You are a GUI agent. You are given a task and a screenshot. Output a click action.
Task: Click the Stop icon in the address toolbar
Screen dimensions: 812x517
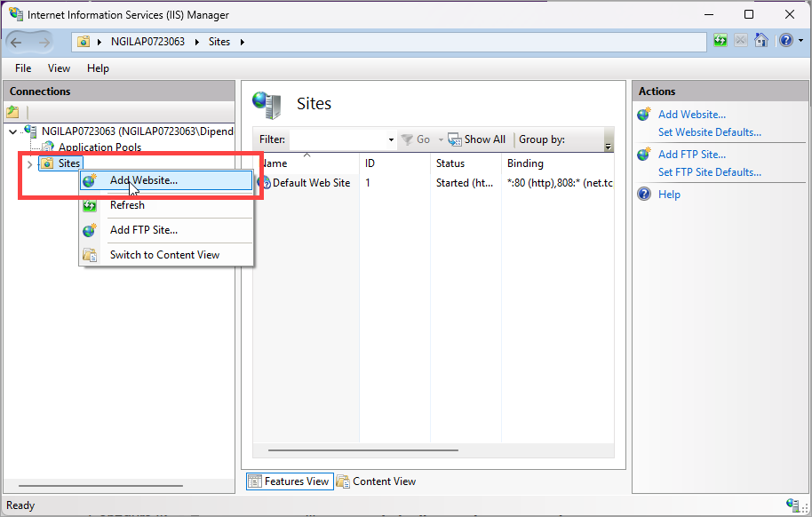coord(741,40)
